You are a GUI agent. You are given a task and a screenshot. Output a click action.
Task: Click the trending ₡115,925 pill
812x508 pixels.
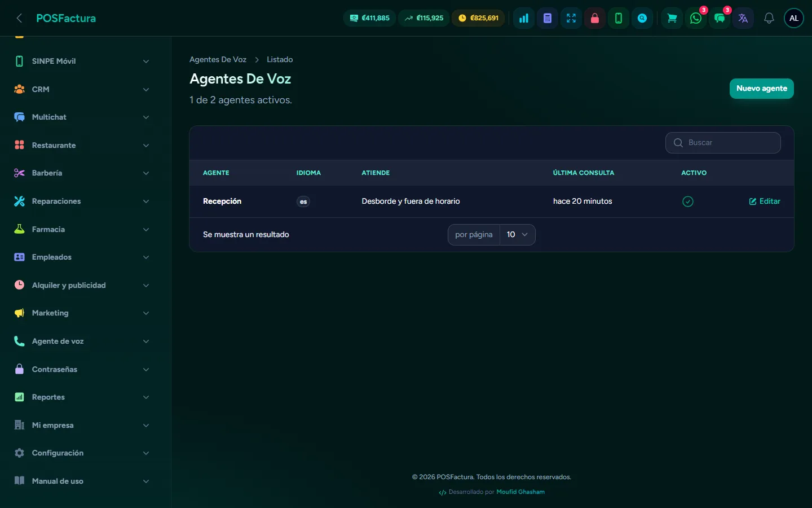coord(424,18)
